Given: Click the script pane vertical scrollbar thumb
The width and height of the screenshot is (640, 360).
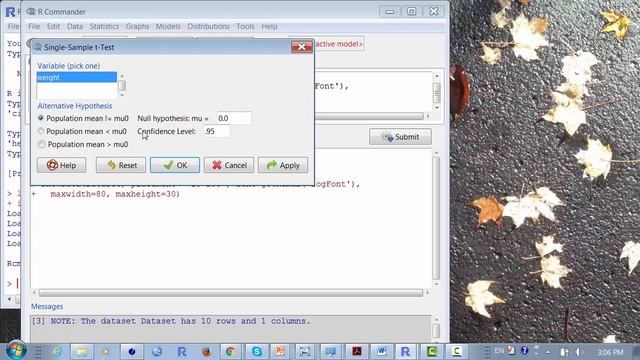Looking at the screenshot, I should [x=437, y=93].
